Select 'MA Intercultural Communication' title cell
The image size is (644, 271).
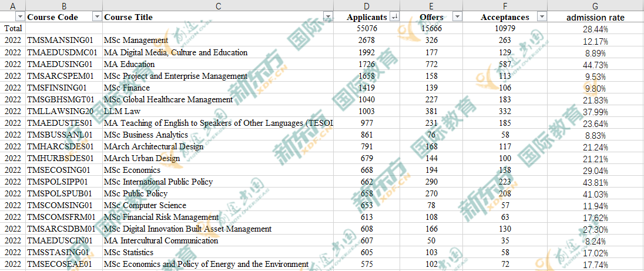click(x=218, y=240)
